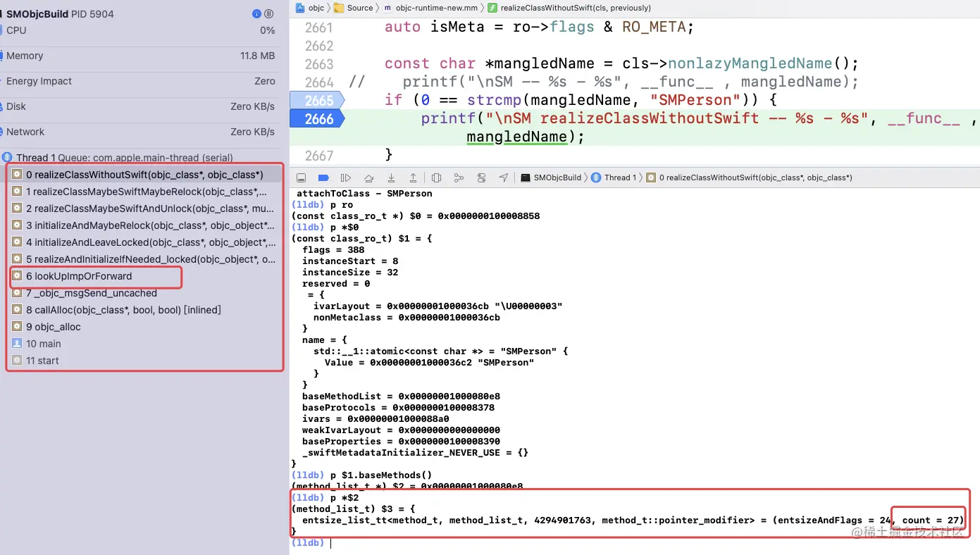This screenshot has width=980, height=555.
Task: Select frame 3 initializeAndMaybeRelock
Action: [144, 225]
